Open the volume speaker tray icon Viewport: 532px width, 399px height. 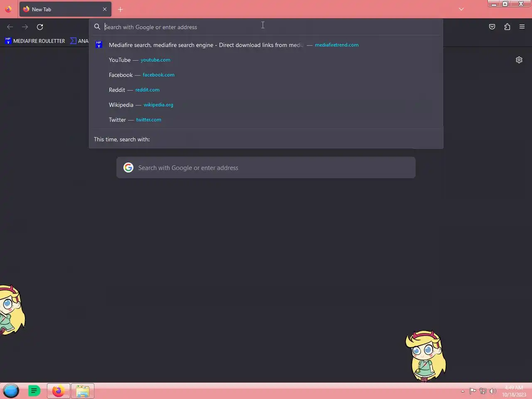[493, 391]
